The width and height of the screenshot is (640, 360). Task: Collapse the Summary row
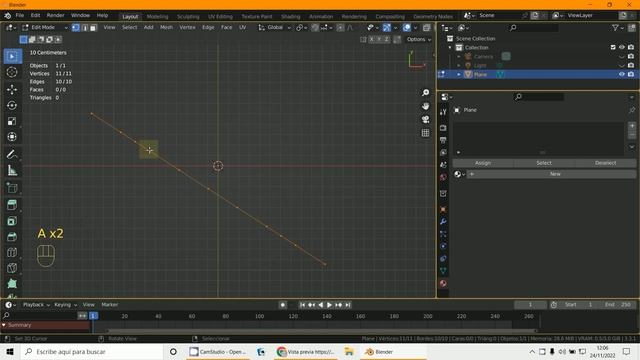4,325
